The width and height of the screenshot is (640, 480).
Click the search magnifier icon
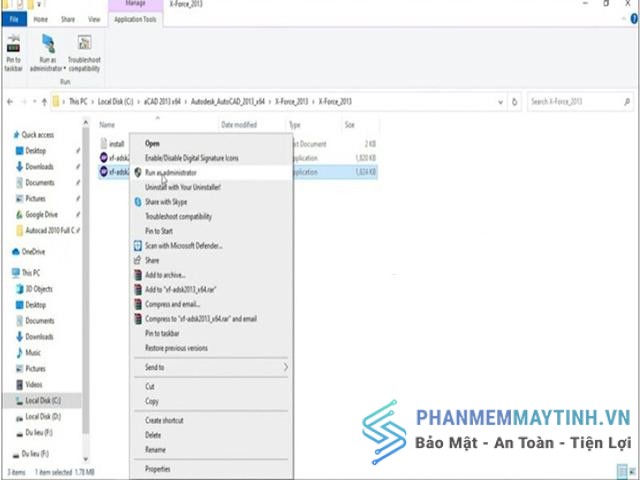click(627, 102)
